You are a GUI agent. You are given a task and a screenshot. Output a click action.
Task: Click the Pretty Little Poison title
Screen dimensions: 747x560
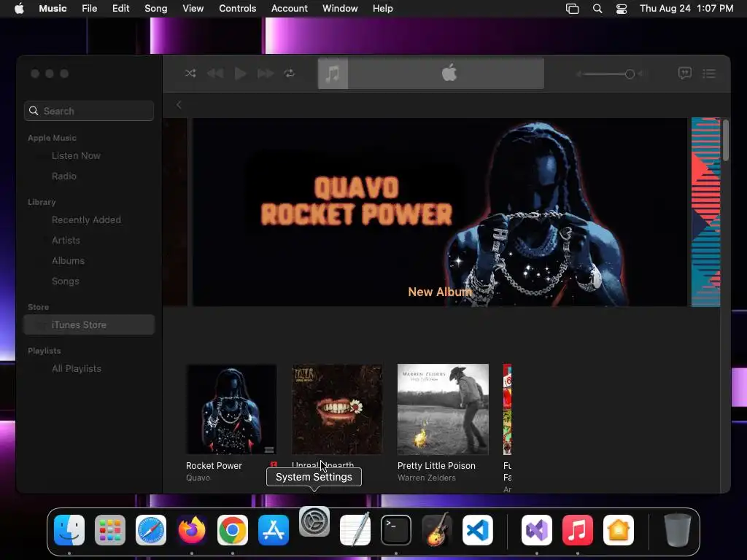click(x=436, y=466)
